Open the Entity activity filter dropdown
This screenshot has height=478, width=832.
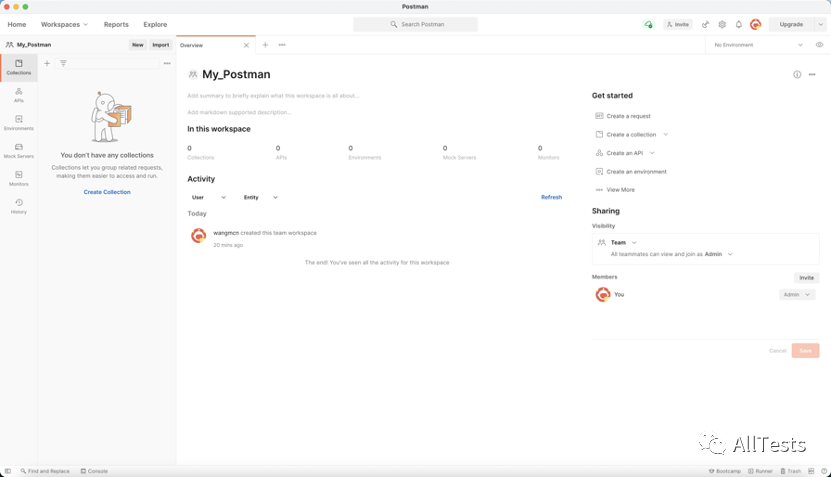point(261,197)
